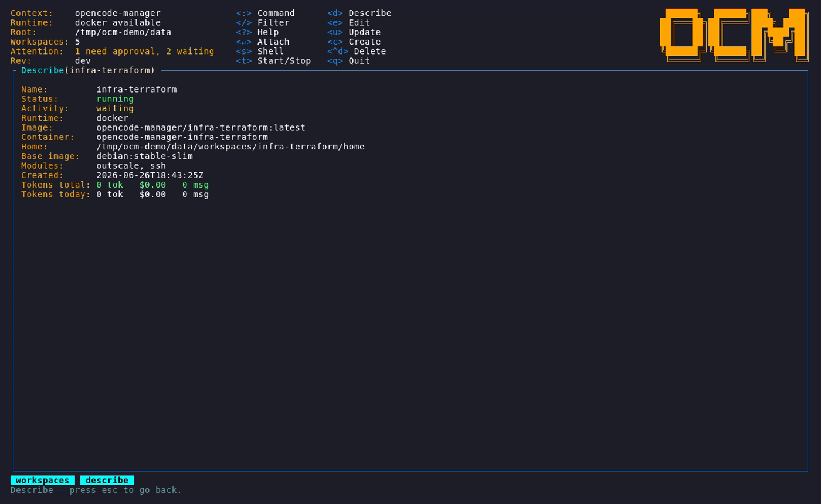Open Help via the <?> key hint
The height and width of the screenshot is (504, 821).
257,32
